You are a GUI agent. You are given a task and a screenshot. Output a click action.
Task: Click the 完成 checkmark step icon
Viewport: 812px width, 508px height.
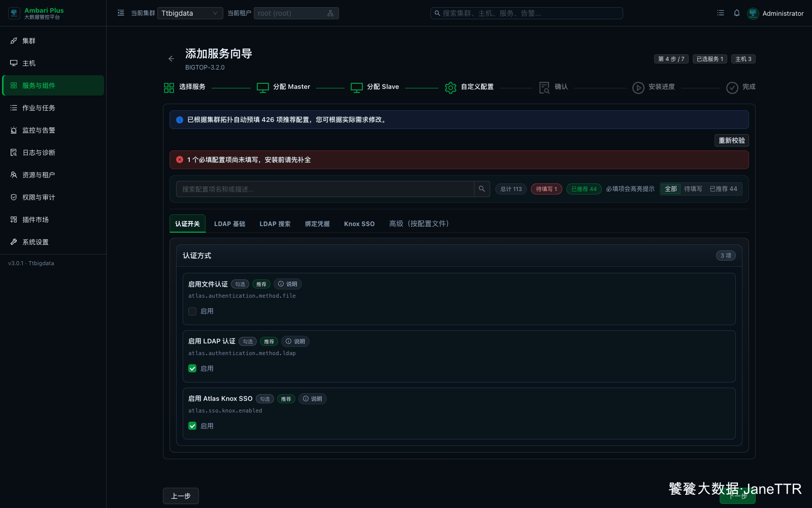732,87
